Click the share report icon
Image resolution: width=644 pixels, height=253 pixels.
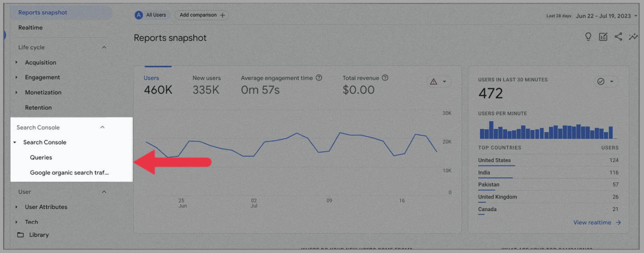click(618, 37)
